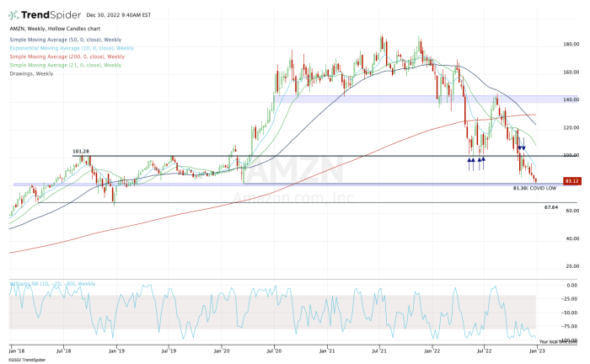The width and height of the screenshot is (590, 364).
Task: Click the 120.00 price axis label
Action: pyautogui.click(x=571, y=128)
